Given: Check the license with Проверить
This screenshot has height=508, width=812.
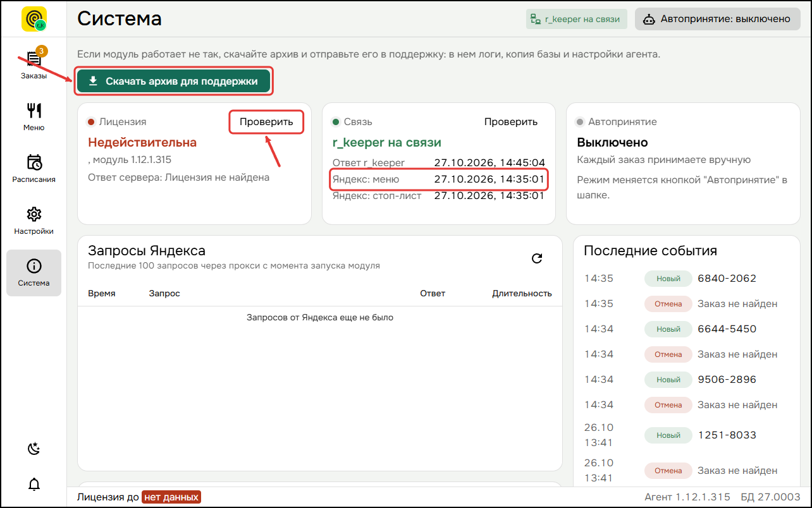Looking at the screenshot, I should click(266, 122).
